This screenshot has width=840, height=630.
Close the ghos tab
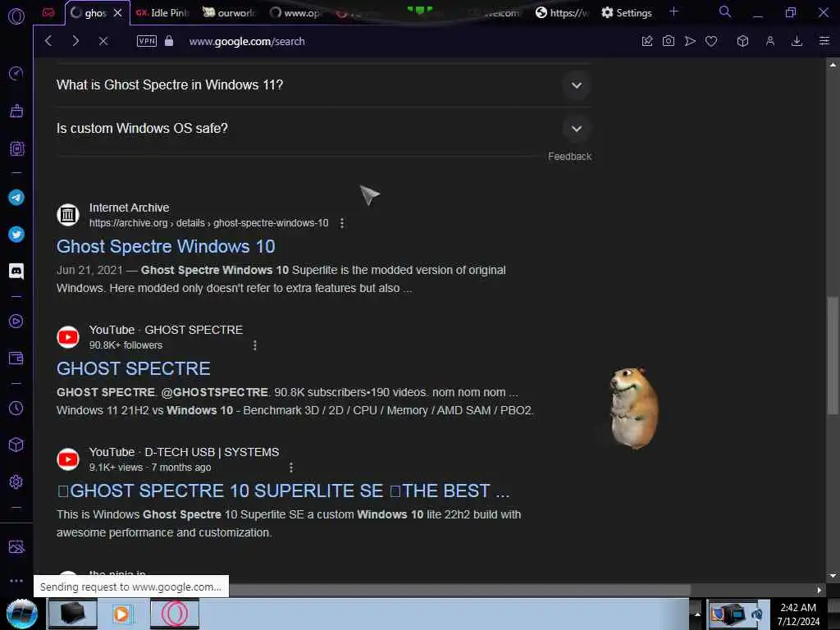[x=118, y=13]
